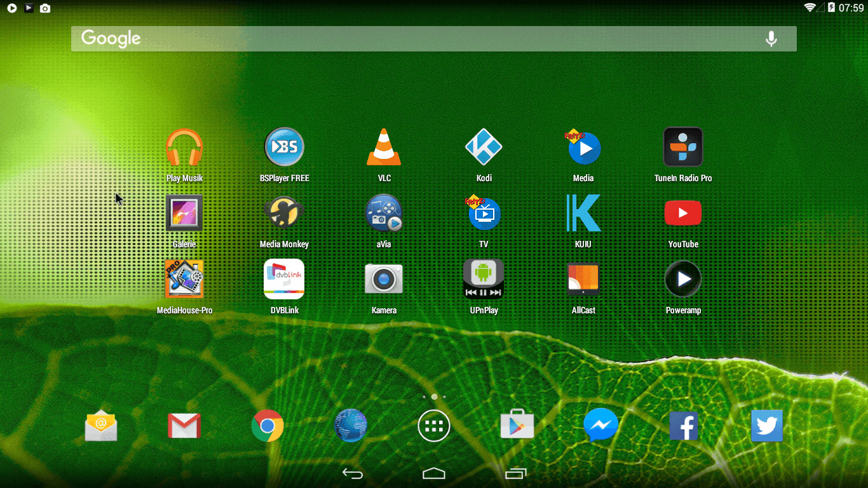868x488 pixels.
Task: Tap the circular play notification icon
Action: coord(12,8)
